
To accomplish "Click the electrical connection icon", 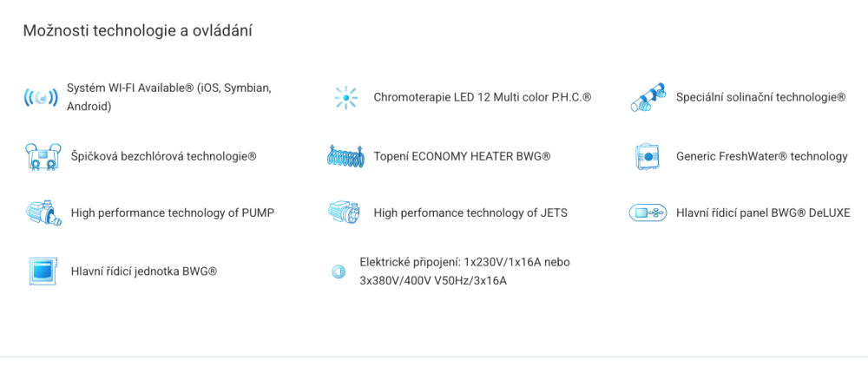I will [339, 272].
